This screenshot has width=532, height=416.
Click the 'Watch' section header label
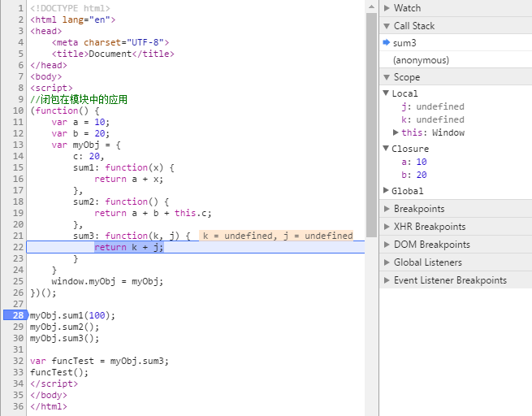coord(407,8)
